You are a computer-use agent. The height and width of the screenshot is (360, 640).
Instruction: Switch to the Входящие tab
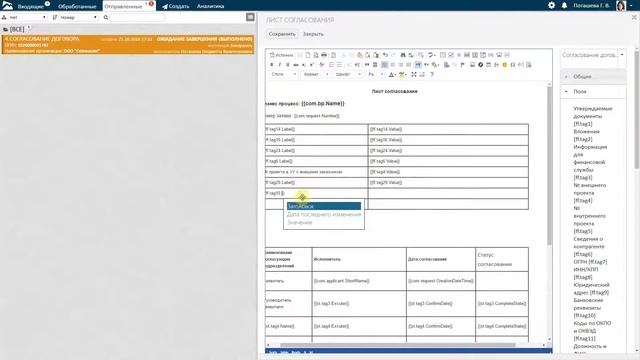pyautogui.click(x=30, y=6)
